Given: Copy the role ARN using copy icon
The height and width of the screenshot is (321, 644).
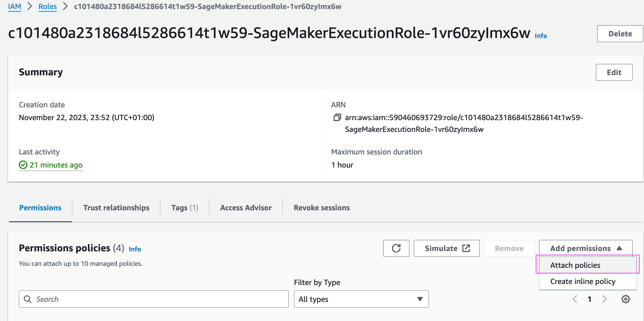Looking at the screenshot, I should click(337, 117).
